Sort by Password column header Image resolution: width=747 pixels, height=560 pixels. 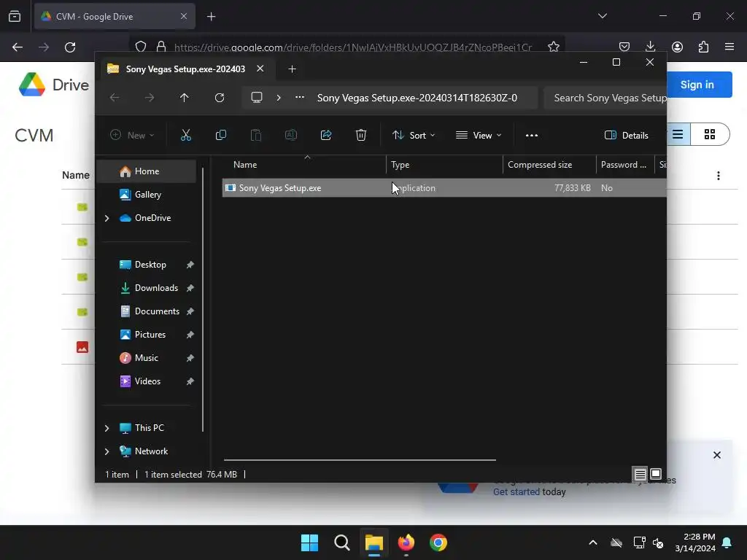click(625, 165)
